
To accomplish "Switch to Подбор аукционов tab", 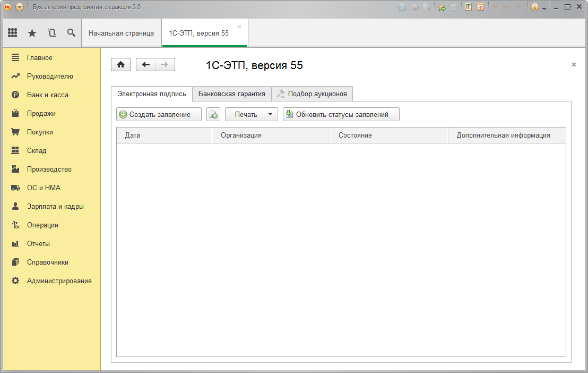I will click(312, 94).
